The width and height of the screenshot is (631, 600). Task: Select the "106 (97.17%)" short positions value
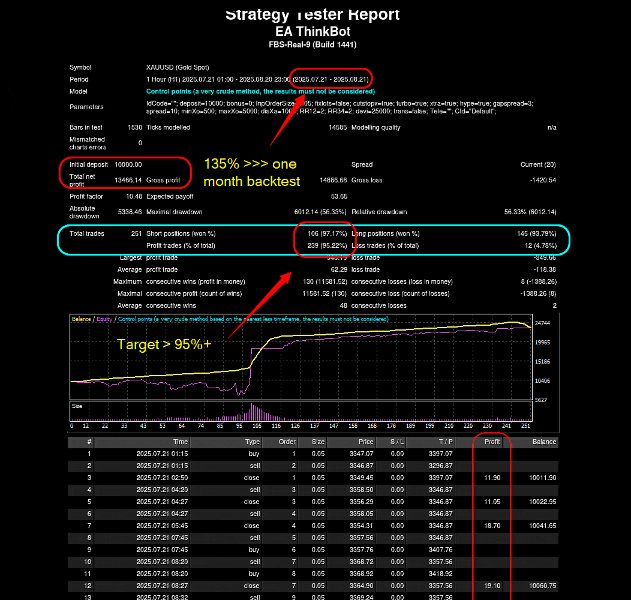tap(327, 234)
